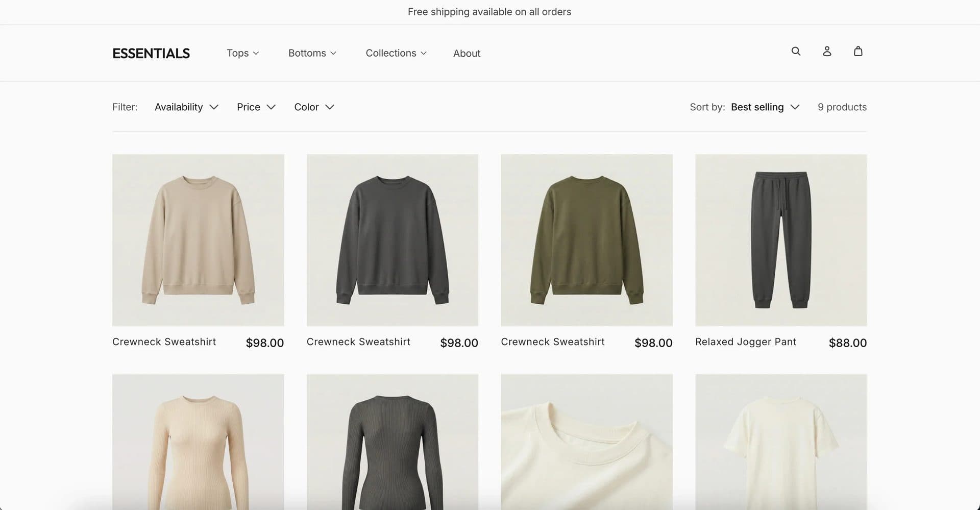Screen dimensions: 980x510
Task: Open the Price filter dropdown
Action: (256, 107)
